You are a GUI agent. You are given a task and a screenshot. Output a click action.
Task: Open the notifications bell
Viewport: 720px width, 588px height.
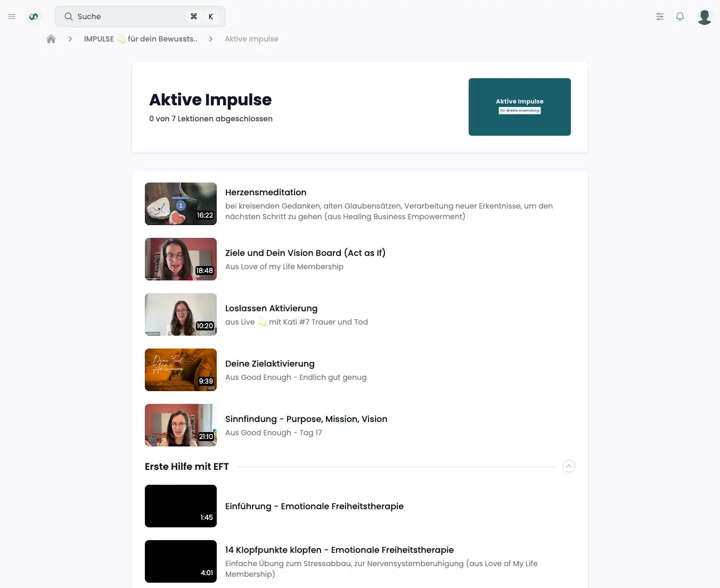680,16
